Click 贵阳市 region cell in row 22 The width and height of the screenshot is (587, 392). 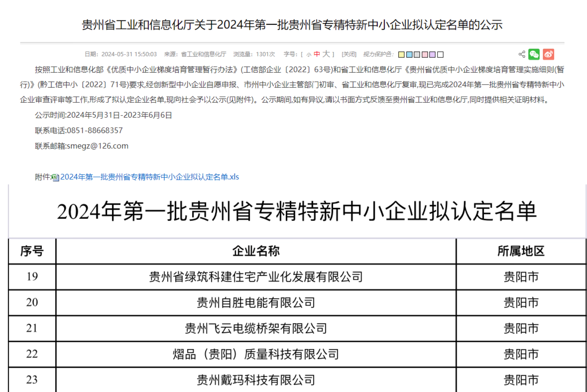(x=521, y=354)
